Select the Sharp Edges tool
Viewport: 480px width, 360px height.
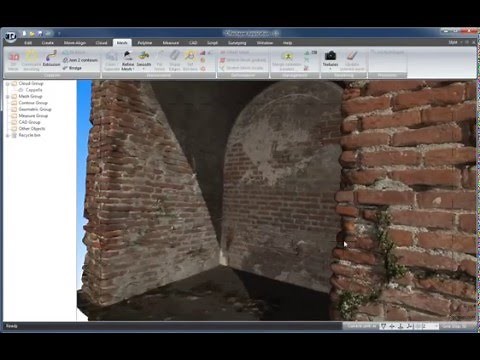pos(175,61)
